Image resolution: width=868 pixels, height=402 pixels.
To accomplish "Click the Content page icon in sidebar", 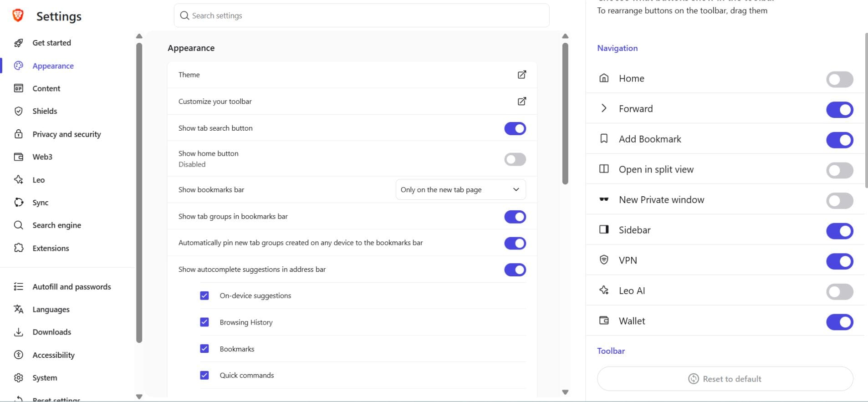I will (19, 88).
